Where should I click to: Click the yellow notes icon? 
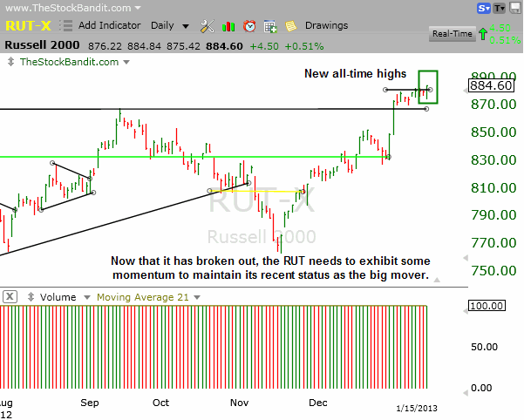(x=290, y=26)
